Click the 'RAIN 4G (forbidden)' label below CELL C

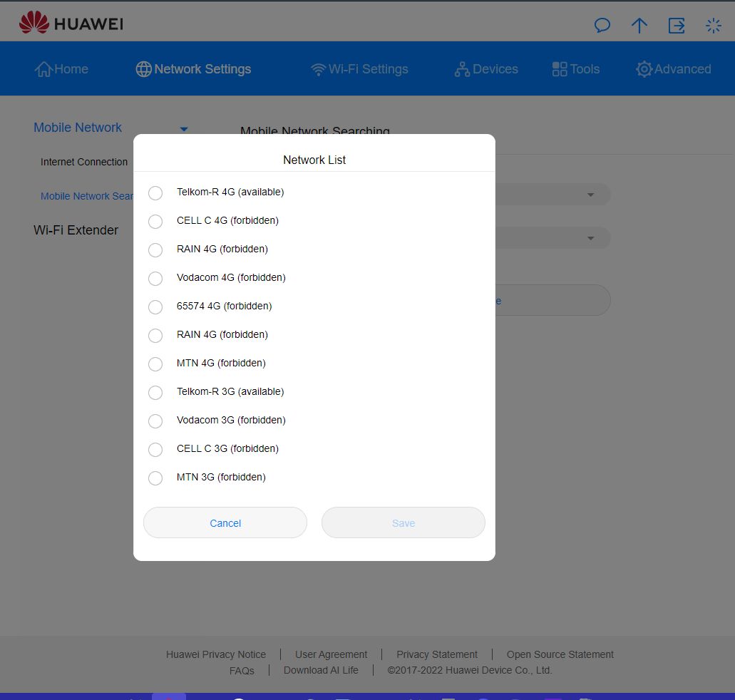pyautogui.click(x=222, y=249)
